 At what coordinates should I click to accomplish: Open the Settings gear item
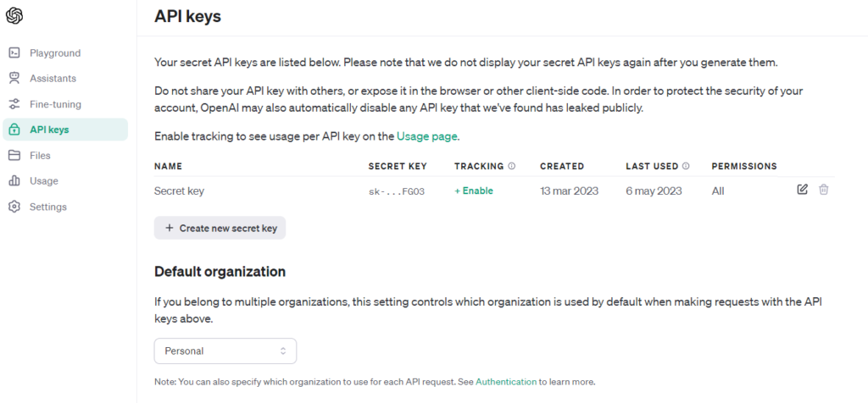pos(47,207)
